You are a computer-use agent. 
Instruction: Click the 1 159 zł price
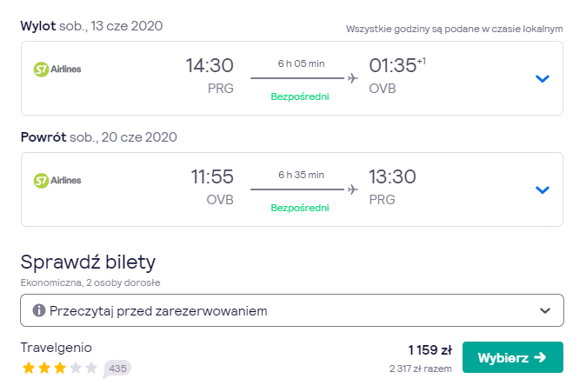coord(430,350)
